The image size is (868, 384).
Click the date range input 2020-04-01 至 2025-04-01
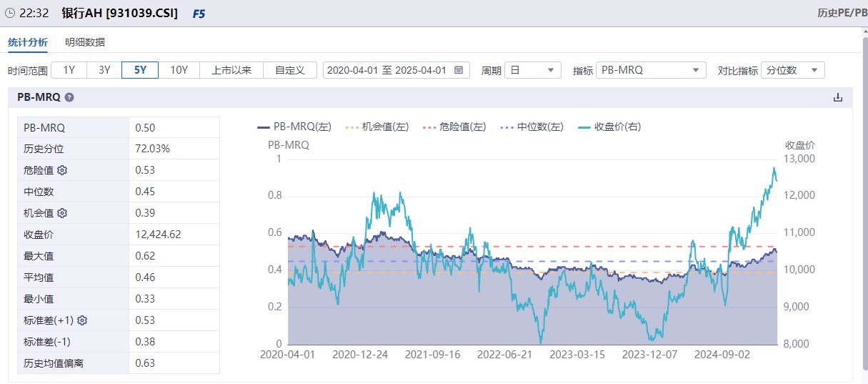[x=396, y=70]
